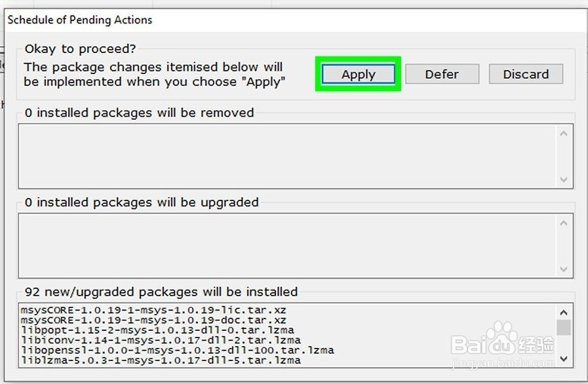This screenshot has height=384, width=588.
Task: Click inside the empty upgraded packages box
Action: 287,246
